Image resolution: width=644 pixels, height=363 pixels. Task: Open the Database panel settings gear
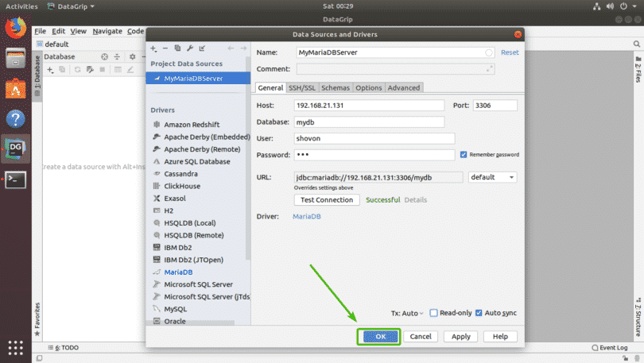(132, 56)
